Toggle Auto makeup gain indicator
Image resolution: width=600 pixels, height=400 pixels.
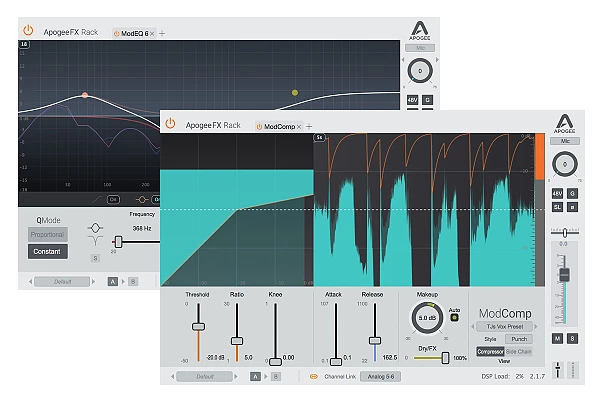coord(454,318)
